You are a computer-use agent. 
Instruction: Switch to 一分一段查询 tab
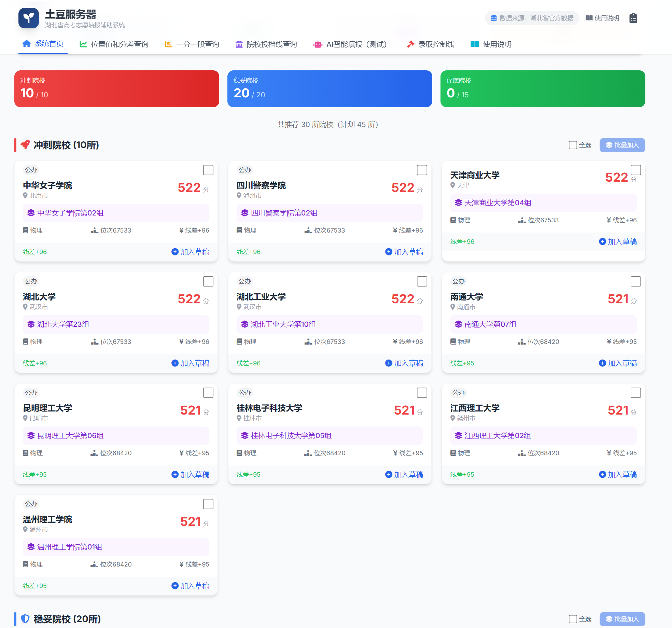click(x=192, y=44)
